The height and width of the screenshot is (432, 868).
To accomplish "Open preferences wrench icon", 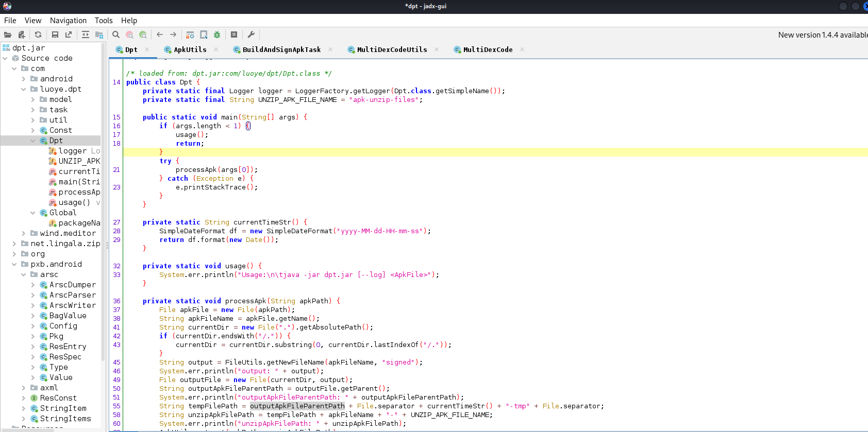I will (x=251, y=34).
